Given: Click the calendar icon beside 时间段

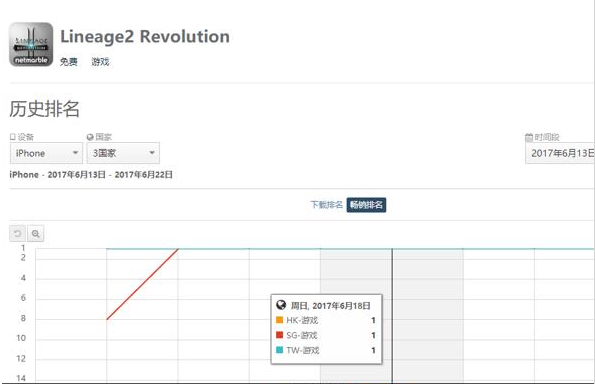Looking at the screenshot, I should 529,137.
